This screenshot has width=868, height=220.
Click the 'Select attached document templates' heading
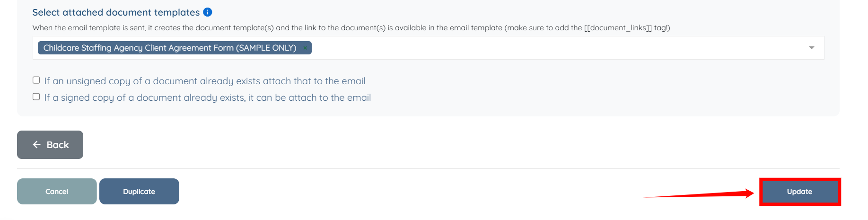[116, 12]
